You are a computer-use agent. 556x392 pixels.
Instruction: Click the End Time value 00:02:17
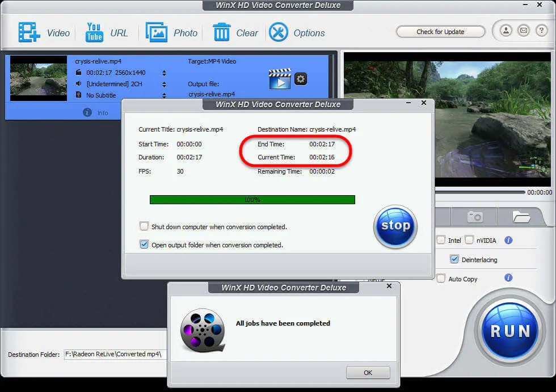(322, 144)
